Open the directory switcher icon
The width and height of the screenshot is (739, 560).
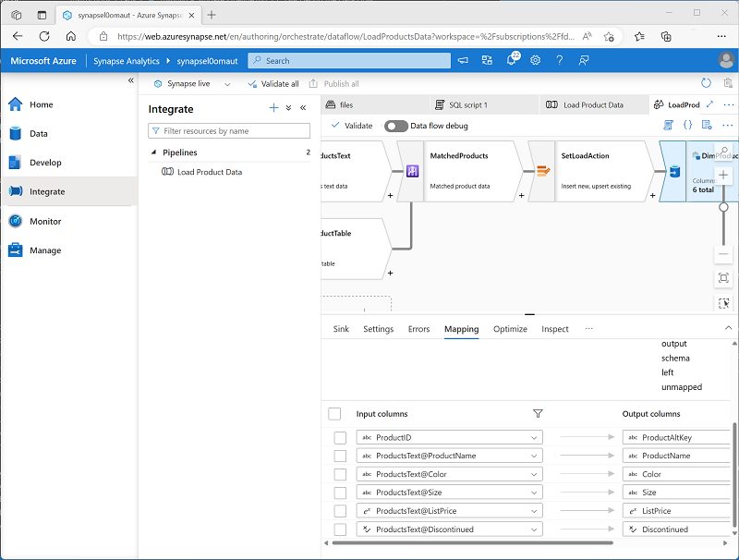click(487, 60)
